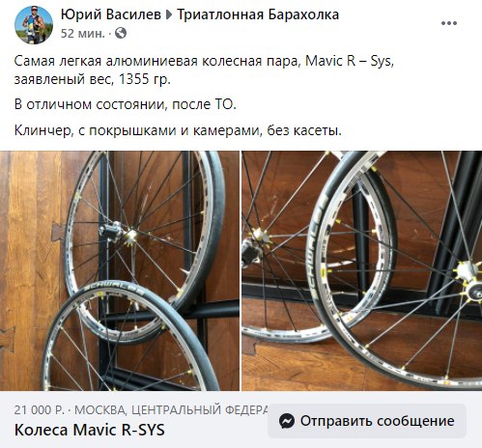Click the globe public-audience icon
Viewport: 482px width, 448px height.
tap(121, 33)
